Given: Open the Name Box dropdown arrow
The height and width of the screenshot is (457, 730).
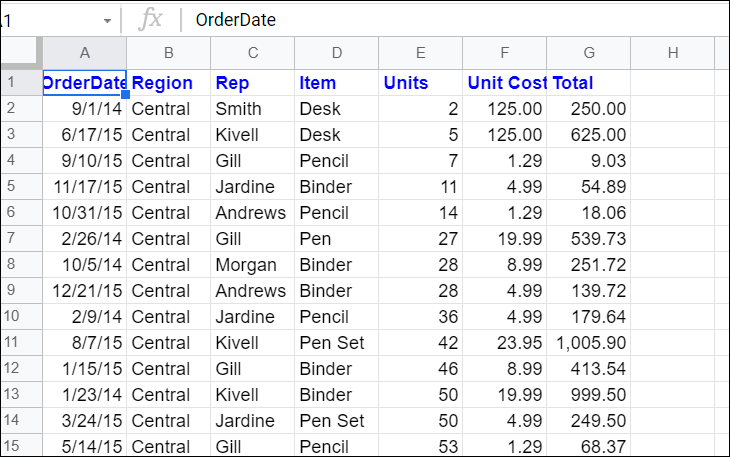Looking at the screenshot, I should [108, 21].
